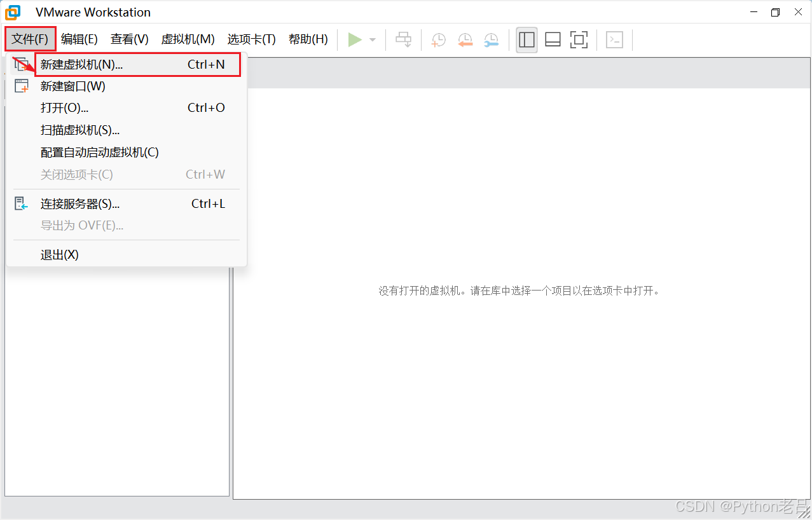The height and width of the screenshot is (520, 812).
Task: Click the 没有打开的虚拟机 message text
Action: pos(520,291)
